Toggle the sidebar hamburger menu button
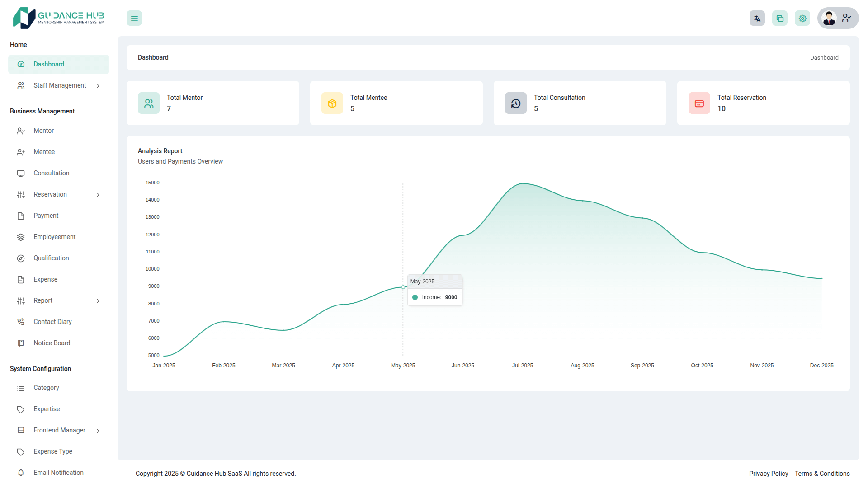The height and width of the screenshot is (488, 868). click(134, 19)
